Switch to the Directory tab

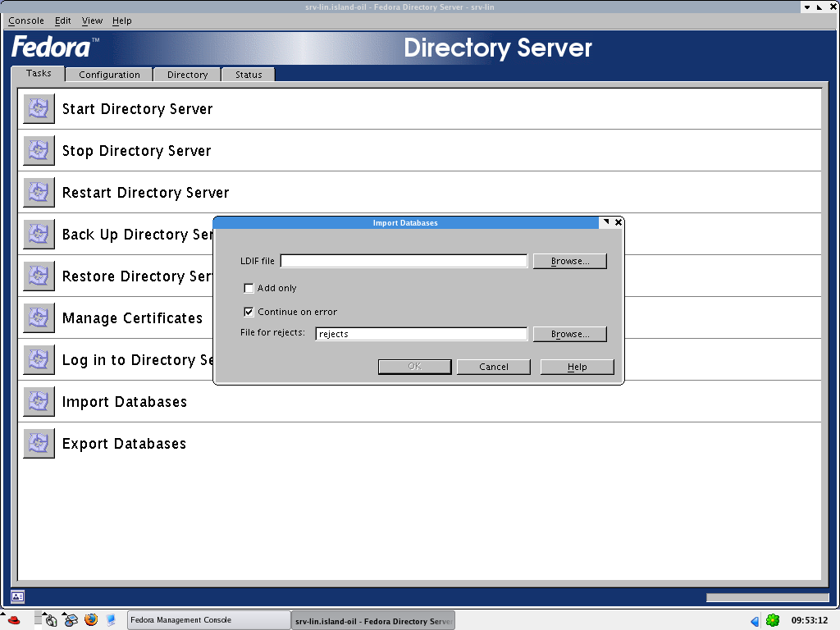[x=187, y=75]
